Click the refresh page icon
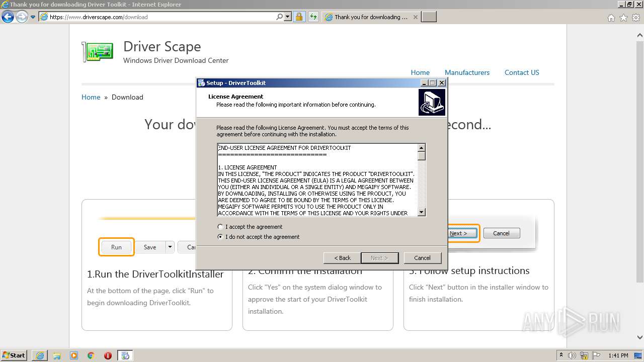The height and width of the screenshot is (362, 644). (x=313, y=17)
